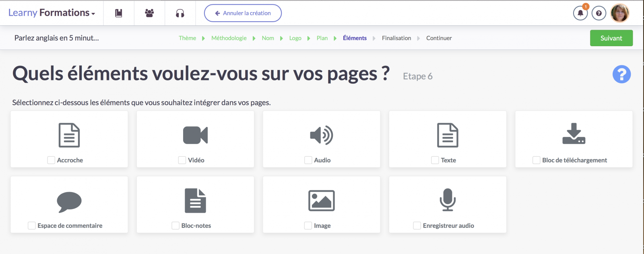Image resolution: width=644 pixels, height=254 pixels.
Task: Select the Éléments step
Action: click(355, 38)
